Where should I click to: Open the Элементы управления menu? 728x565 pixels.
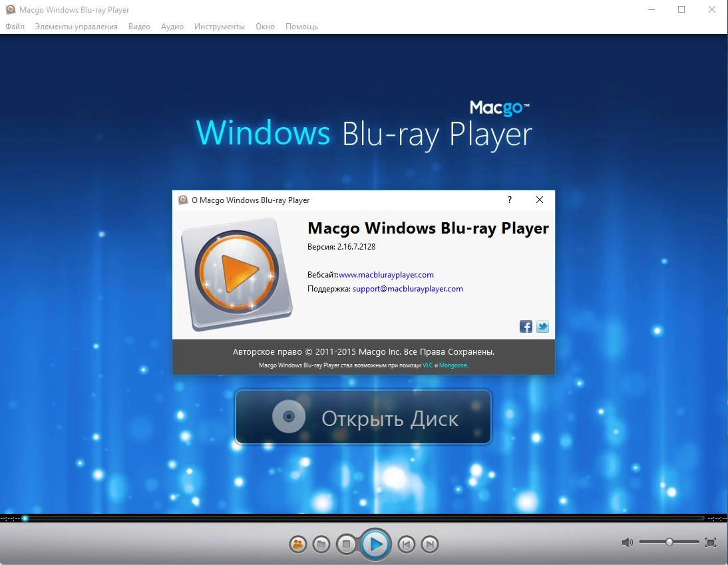click(76, 27)
